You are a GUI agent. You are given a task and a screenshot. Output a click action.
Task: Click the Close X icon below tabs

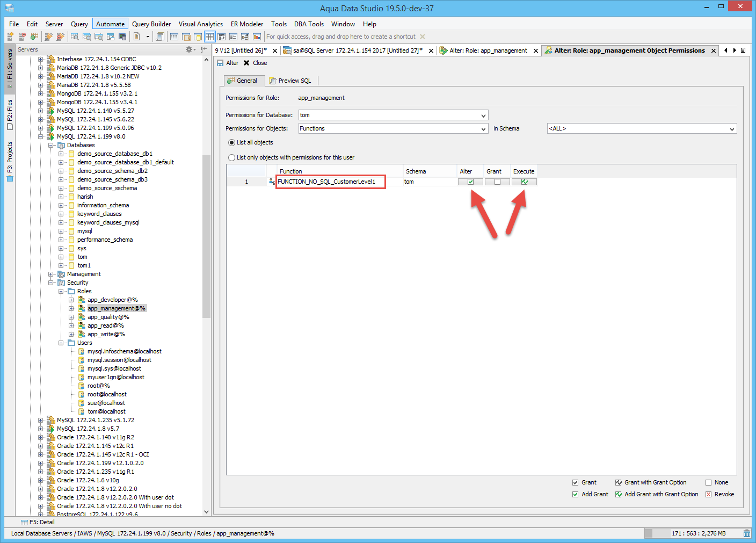click(x=246, y=63)
